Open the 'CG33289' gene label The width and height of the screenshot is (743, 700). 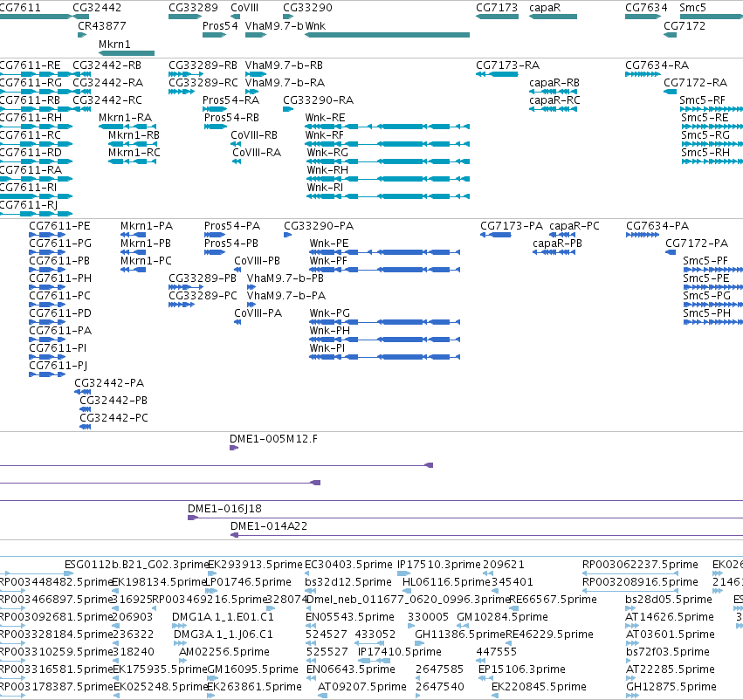point(193,8)
